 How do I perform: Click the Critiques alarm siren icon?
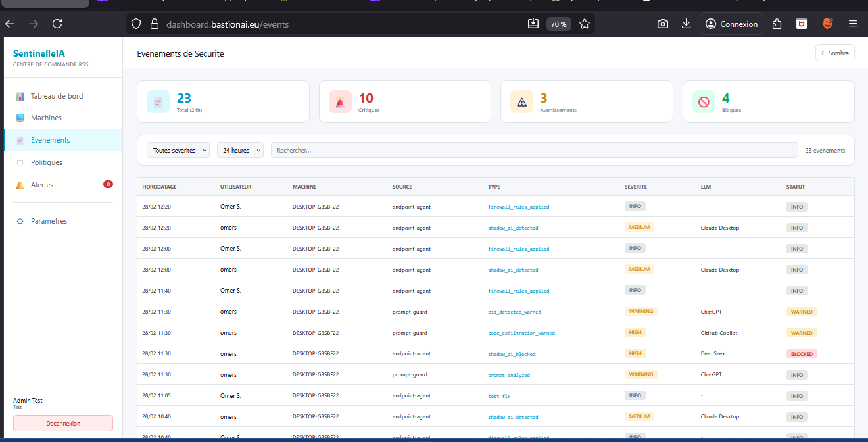tap(339, 101)
